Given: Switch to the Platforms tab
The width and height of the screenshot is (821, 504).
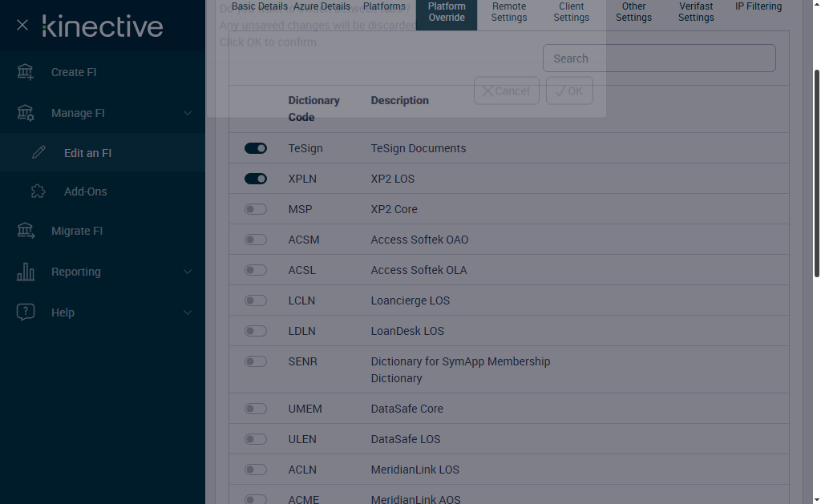Looking at the screenshot, I should pyautogui.click(x=384, y=6).
